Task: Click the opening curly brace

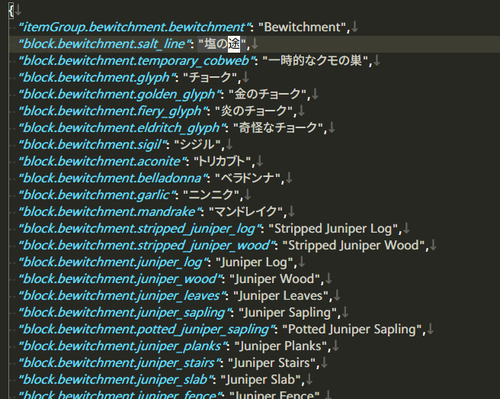Action: [x=11, y=11]
